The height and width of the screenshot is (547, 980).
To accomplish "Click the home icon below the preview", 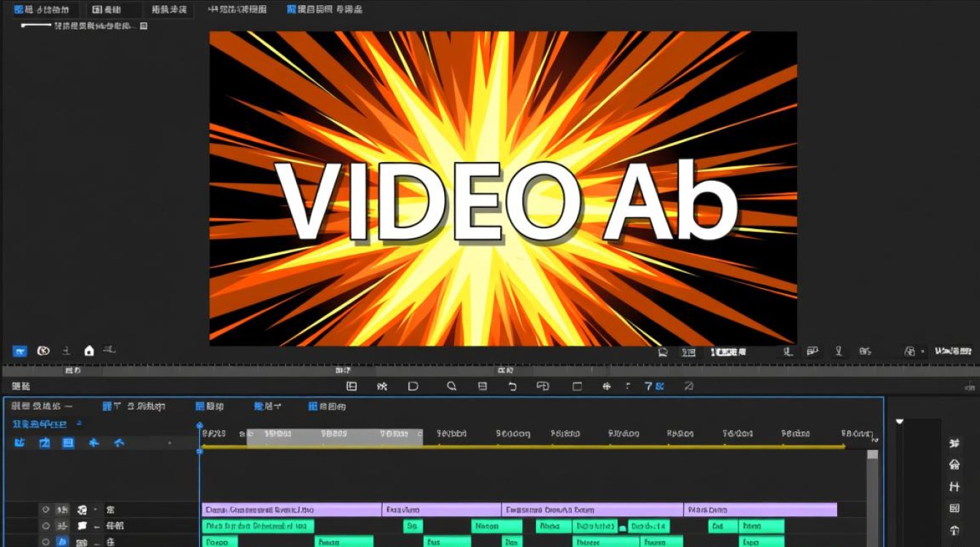I will [x=89, y=351].
